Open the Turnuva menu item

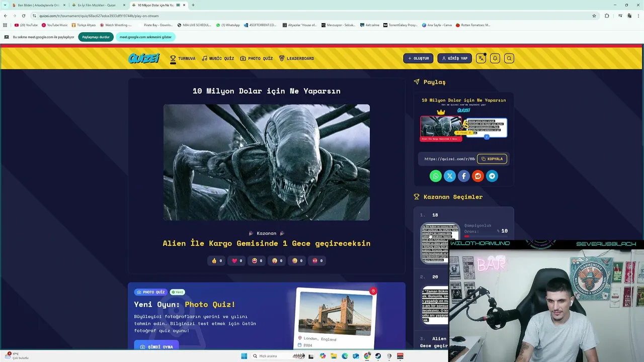click(x=183, y=58)
